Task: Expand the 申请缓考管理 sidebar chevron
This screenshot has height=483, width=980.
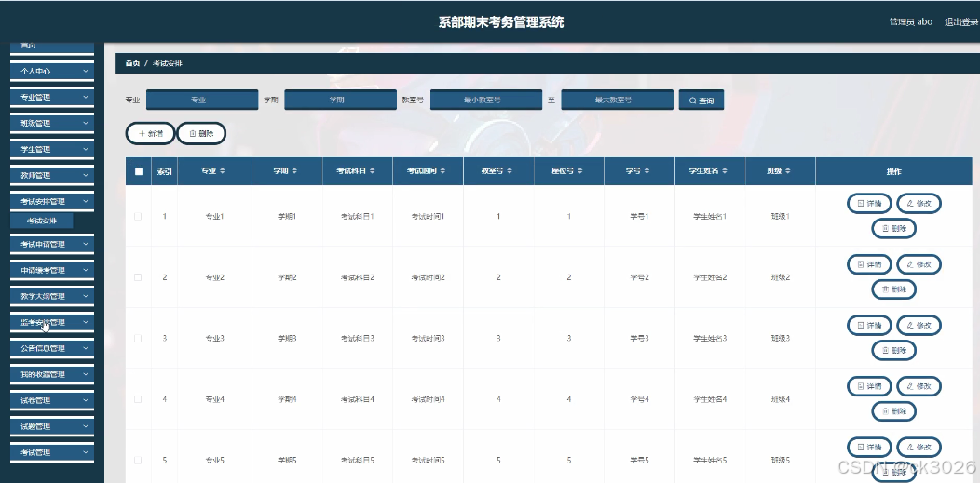Action: click(x=86, y=270)
